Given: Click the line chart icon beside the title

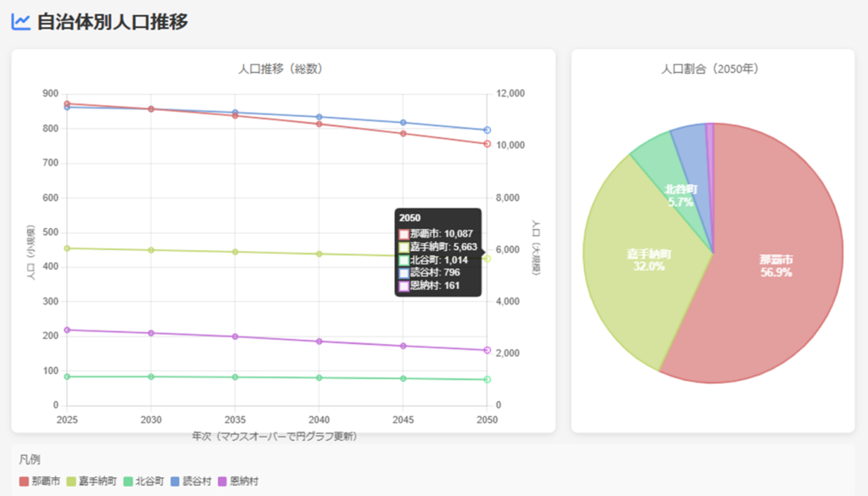Looking at the screenshot, I should click(21, 21).
